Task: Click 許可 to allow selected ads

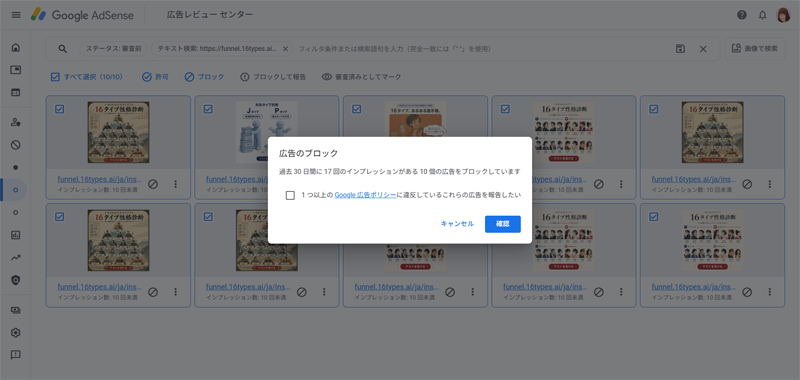Action: (155, 77)
